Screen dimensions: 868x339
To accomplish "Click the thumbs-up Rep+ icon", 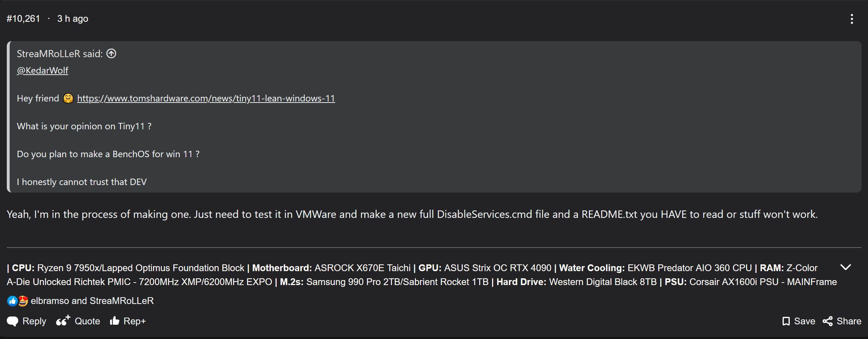I will [x=114, y=321].
